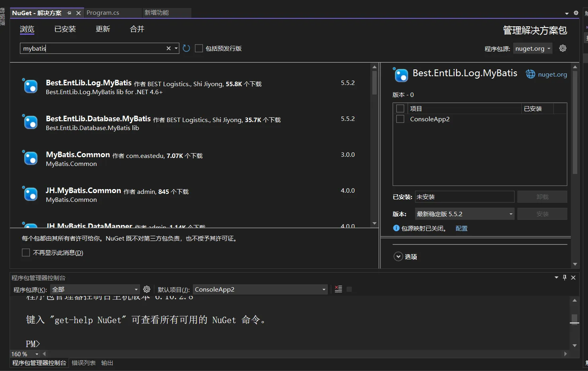The width and height of the screenshot is (588, 371).
Task: Check the ConsoleApp2 project checkbox
Action: click(x=400, y=119)
